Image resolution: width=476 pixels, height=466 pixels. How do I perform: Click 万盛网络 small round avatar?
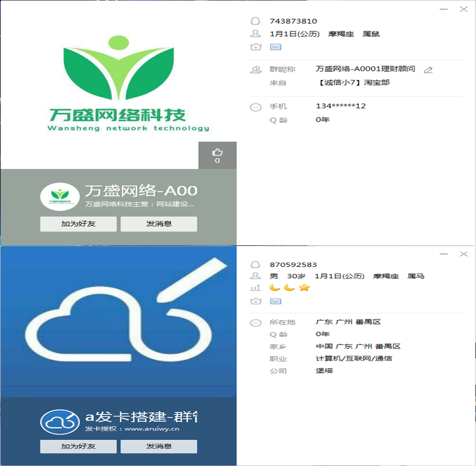pos(60,197)
